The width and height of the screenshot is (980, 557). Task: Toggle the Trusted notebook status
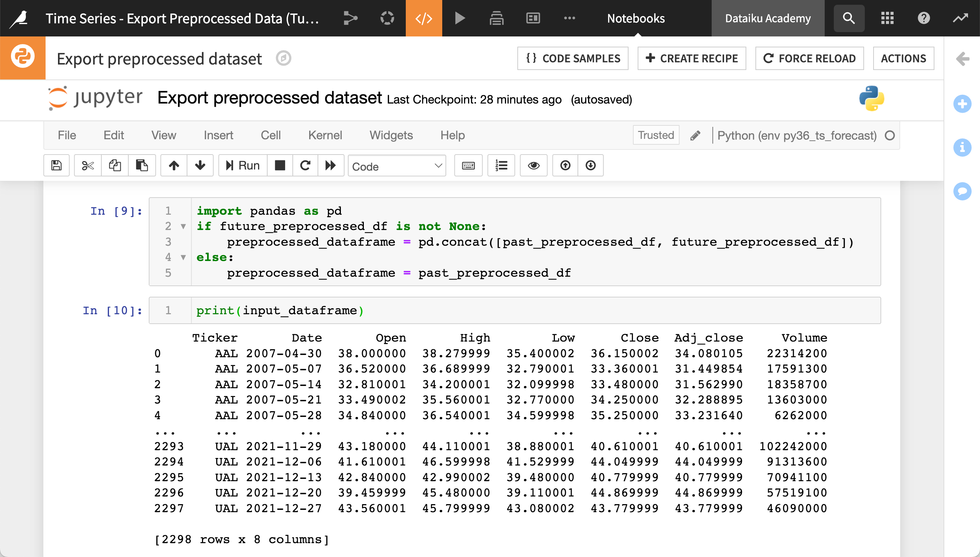click(x=655, y=135)
